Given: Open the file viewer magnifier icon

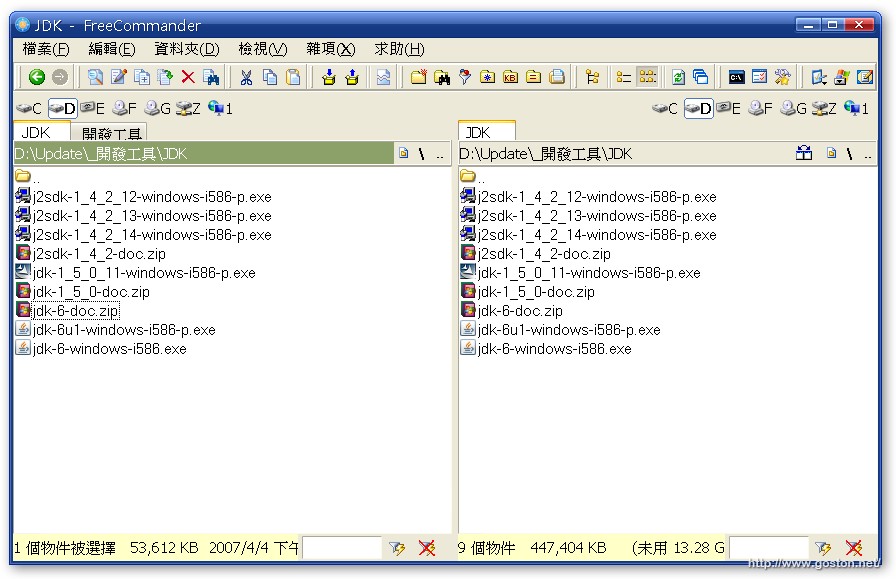Looking at the screenshot, I should click(95, 77).
